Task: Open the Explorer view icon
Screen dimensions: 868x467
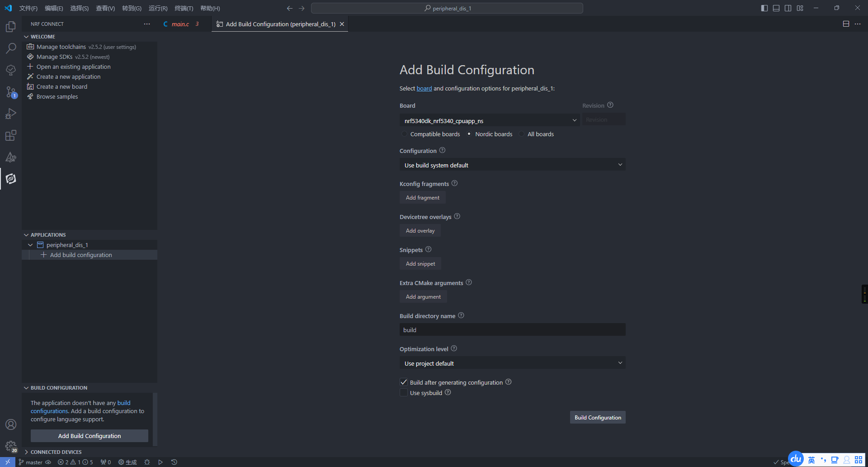Action: click(x=11, y=27)
